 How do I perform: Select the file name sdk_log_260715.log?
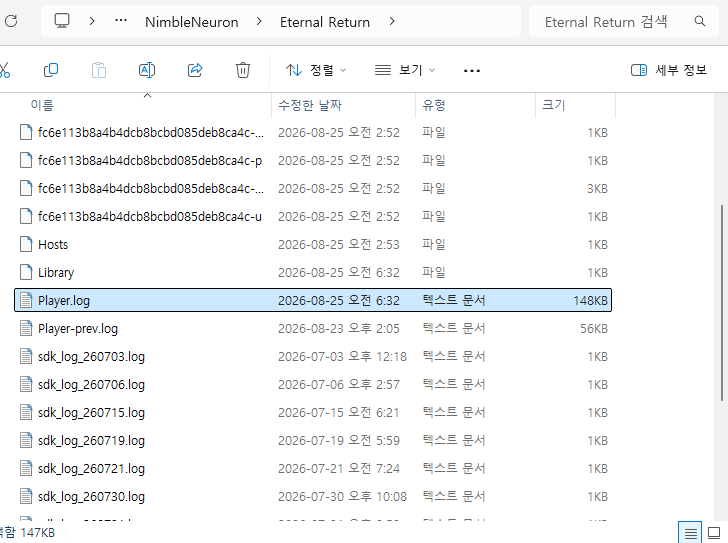(91, 413)
